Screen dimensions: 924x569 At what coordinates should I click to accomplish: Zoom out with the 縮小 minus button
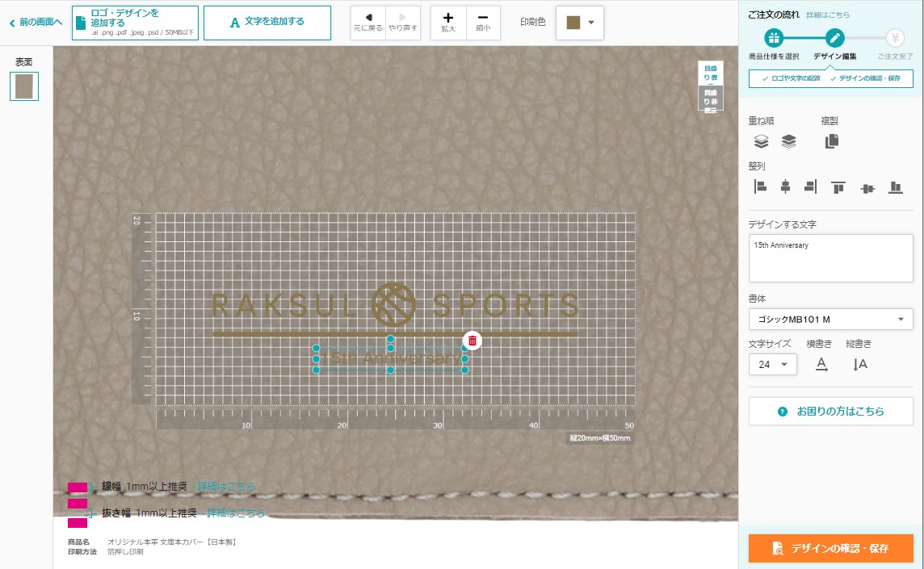tap(483, 23)
